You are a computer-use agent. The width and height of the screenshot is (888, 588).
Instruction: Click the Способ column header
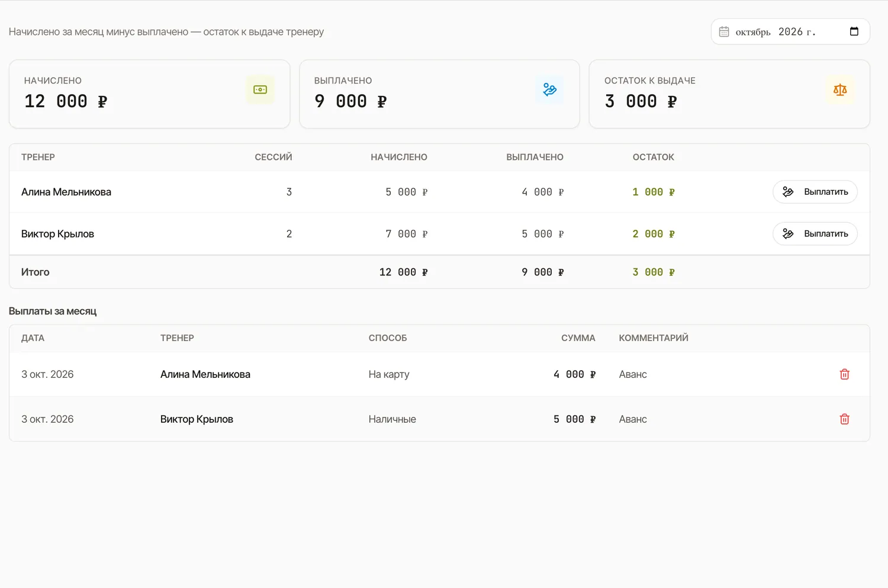point(388,338)
